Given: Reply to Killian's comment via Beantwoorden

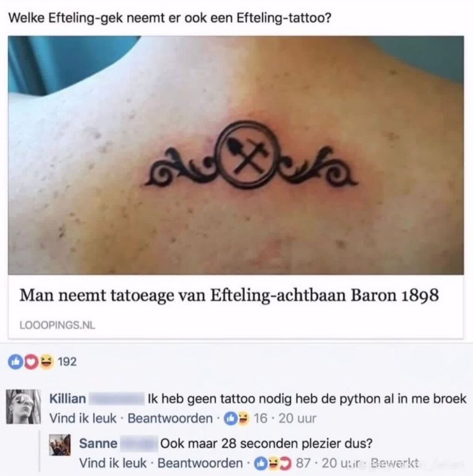Looking at the screenshot, I should [x=170, y=418].
